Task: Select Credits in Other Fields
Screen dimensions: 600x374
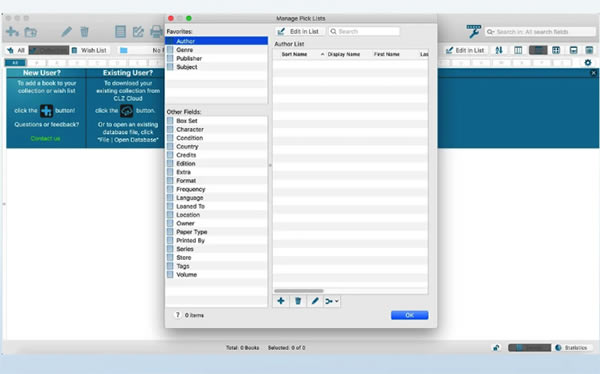Action: (x=217, y=155)
